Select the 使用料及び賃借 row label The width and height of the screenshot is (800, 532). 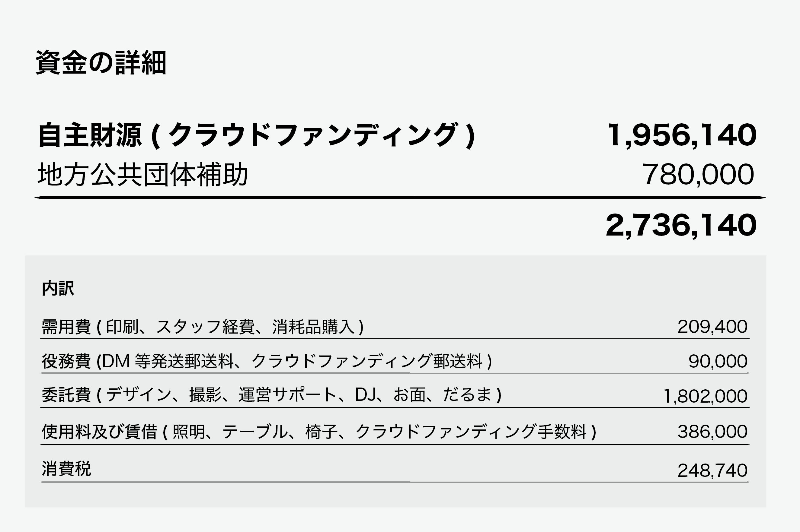pyautogui.click(x=99, y=432)
